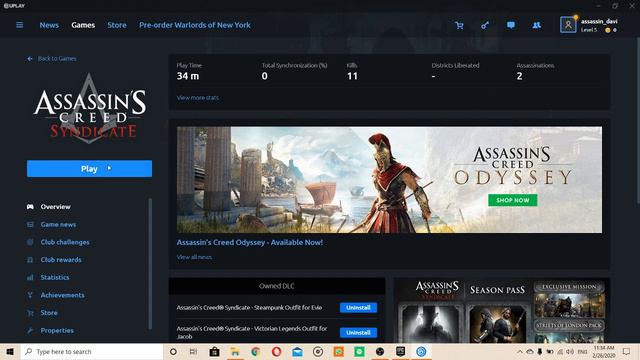Open the notification center icon

click(627, 351)
